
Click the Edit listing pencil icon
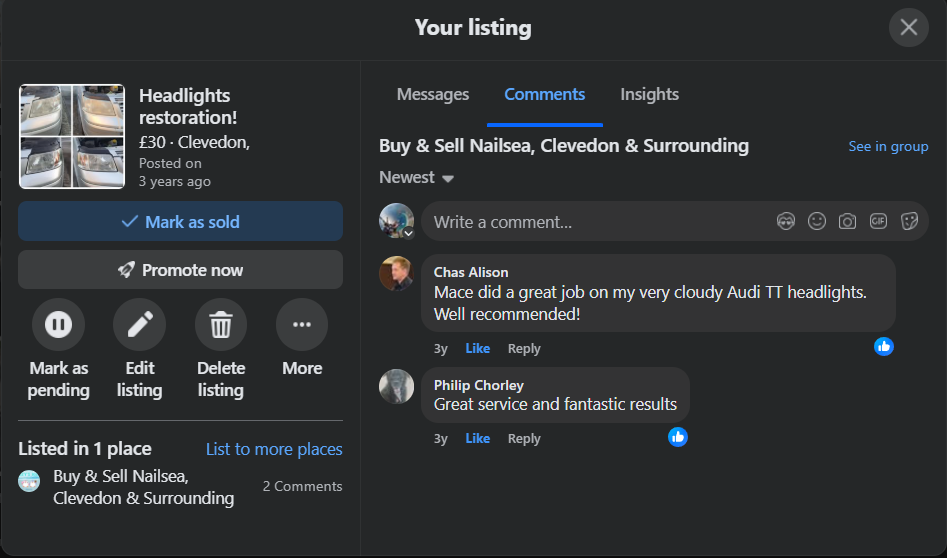tap(139, 325)
